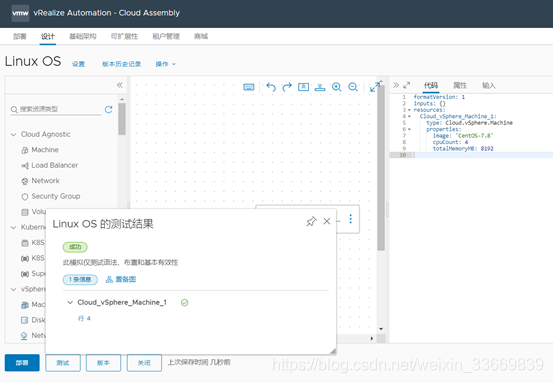Switch to the 代码 code tab

(431, 85)
